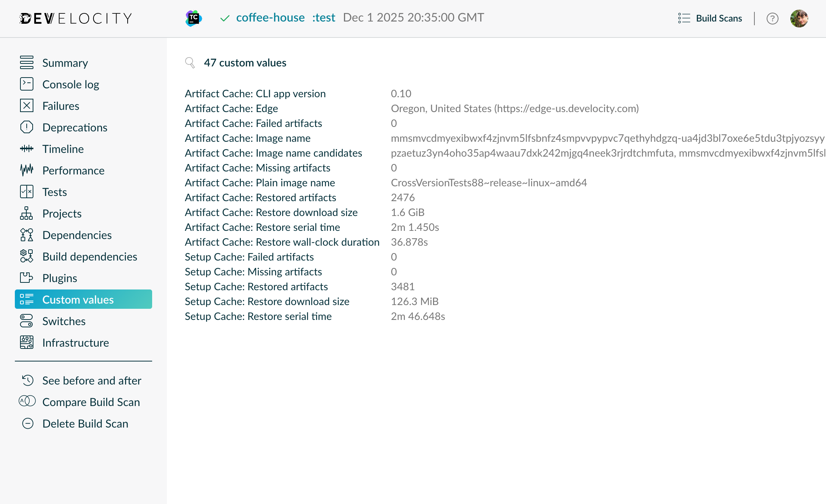
Task: Click the Infrastructure icon
Action: pos(26,342)
